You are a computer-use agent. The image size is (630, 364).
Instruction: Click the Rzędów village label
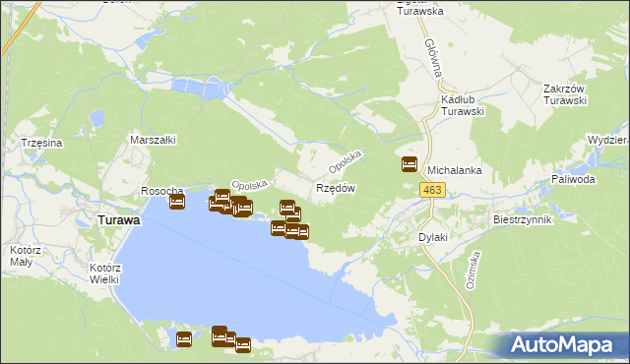pos(336,188)
